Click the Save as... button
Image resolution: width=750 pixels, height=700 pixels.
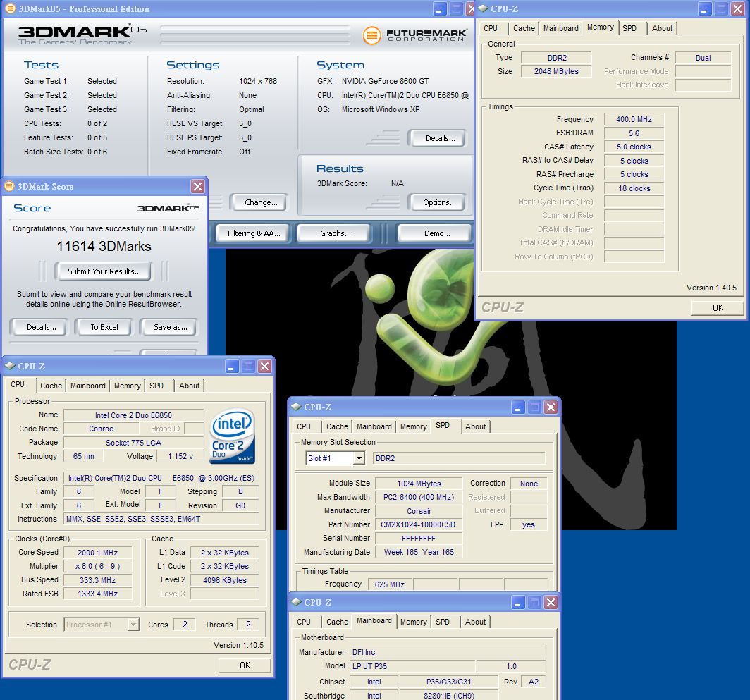[169, 327]
